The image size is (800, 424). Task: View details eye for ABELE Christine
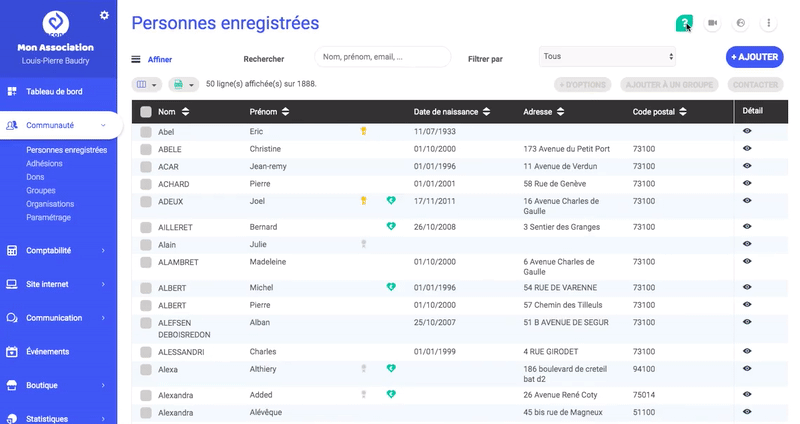pos(747,148)
